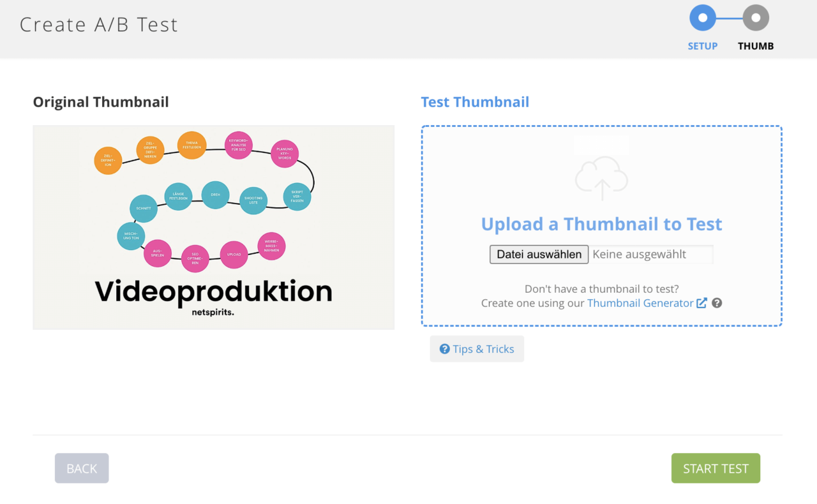Click the gray THUMB step circle
Screen dimensions: 817x504
coord(756,18)
